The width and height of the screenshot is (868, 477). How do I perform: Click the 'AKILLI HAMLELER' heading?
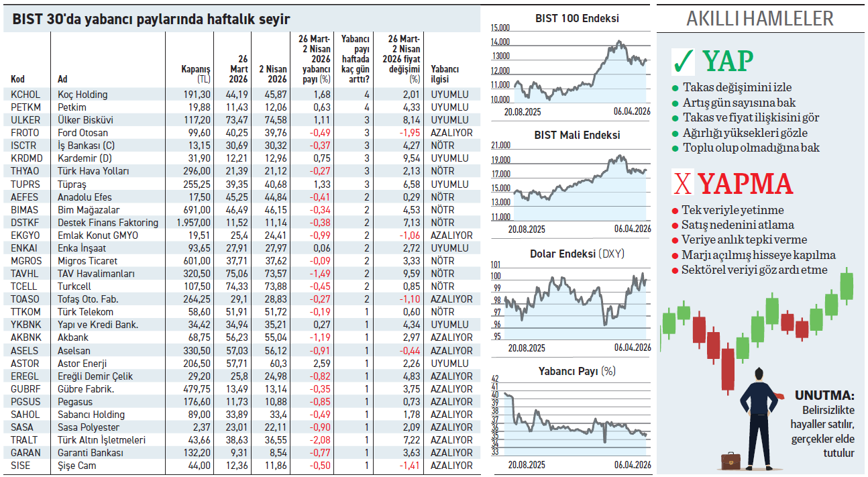tap(760, 19)
